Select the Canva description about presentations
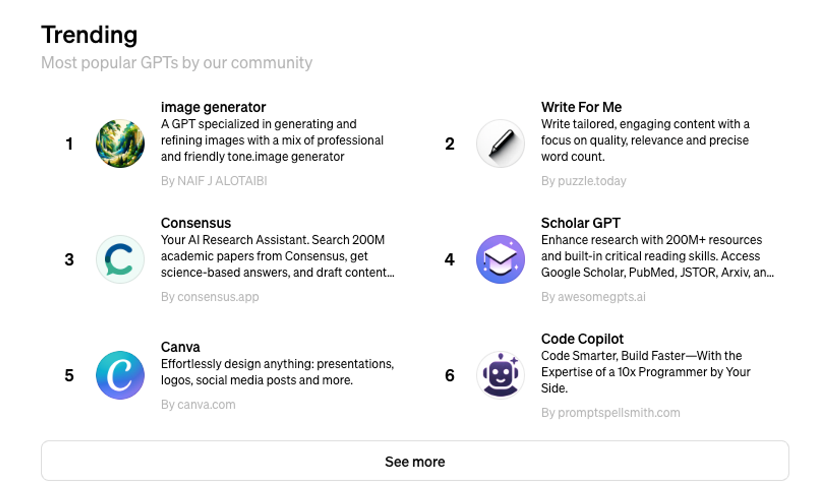The width and height of the screenshot is (835, 504). tap(278, 372)
